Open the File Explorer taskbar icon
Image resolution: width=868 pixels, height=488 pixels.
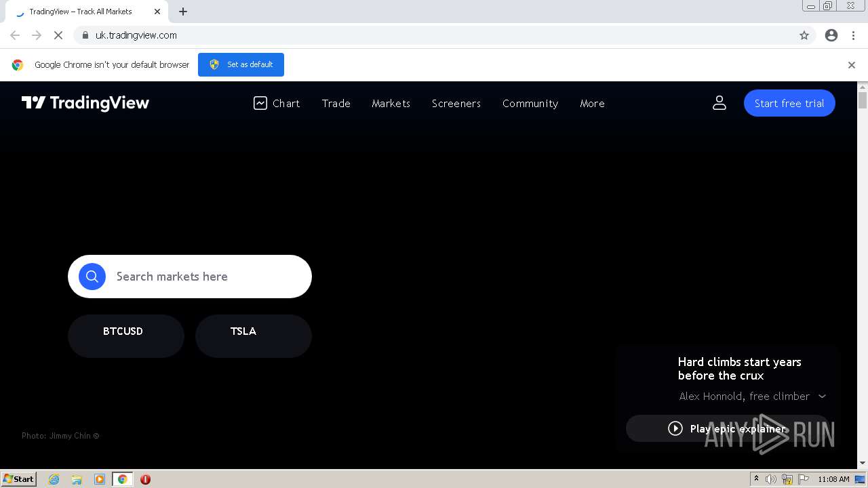point(77,479)
